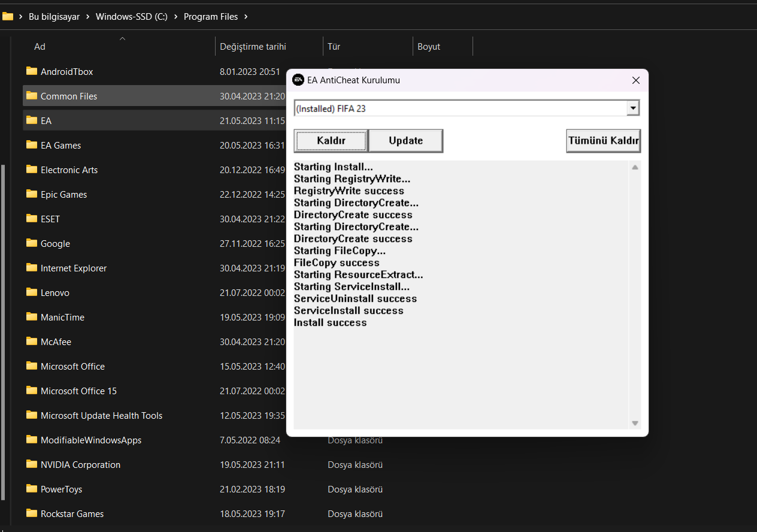Expand the chevron after Program Files
Image resolution: width=757 pixels, height=532 pixels.
click(x=246, y=17)
